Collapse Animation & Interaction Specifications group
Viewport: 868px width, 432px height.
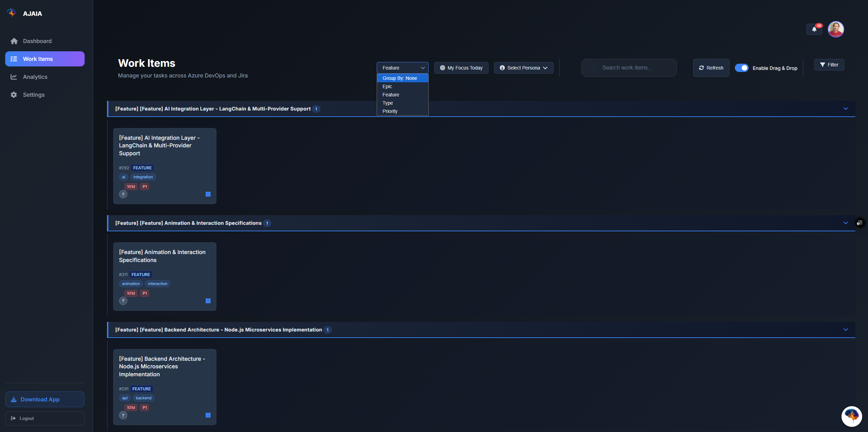(846, 223)
